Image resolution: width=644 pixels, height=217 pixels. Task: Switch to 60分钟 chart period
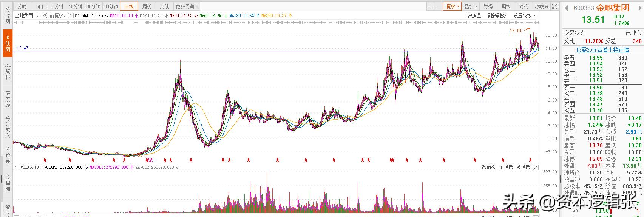point(111,6)
